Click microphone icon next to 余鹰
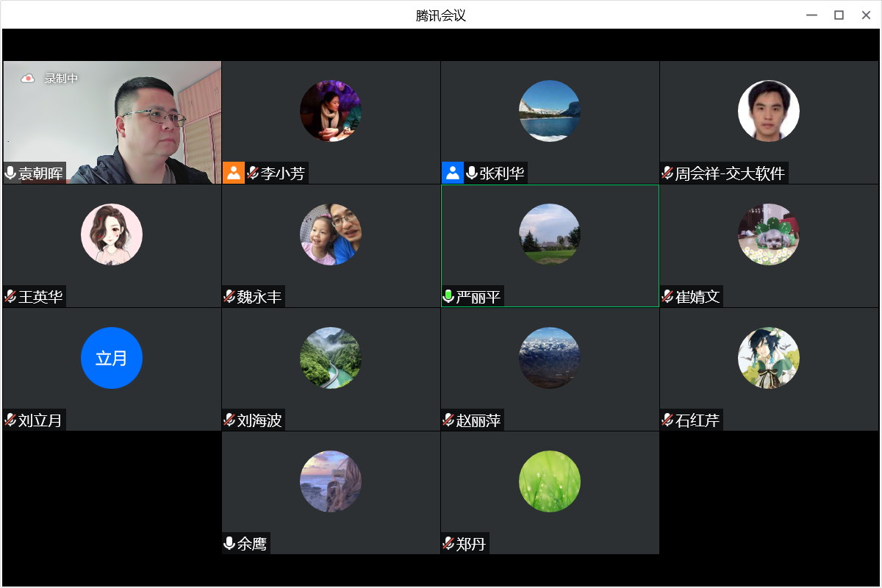 [229, 544]
